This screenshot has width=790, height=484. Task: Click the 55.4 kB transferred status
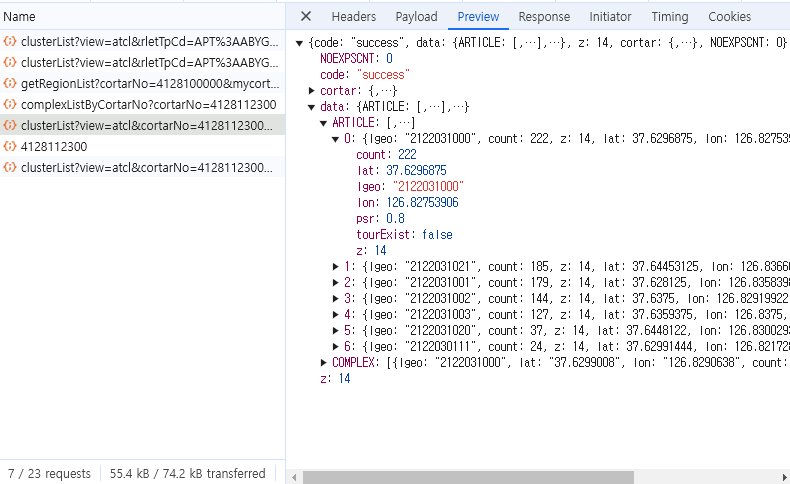coord(187,473)
